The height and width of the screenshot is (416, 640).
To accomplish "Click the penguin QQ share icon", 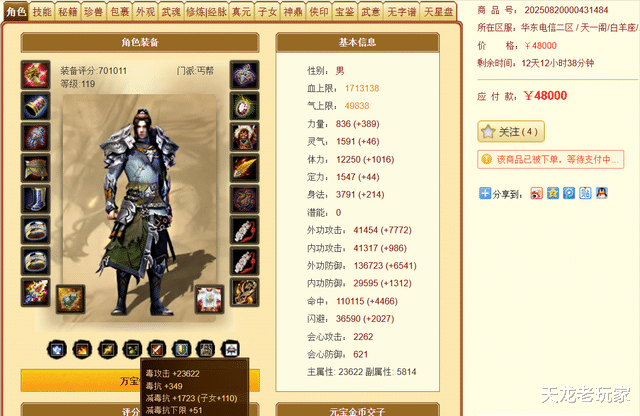I will pos(602,193).
